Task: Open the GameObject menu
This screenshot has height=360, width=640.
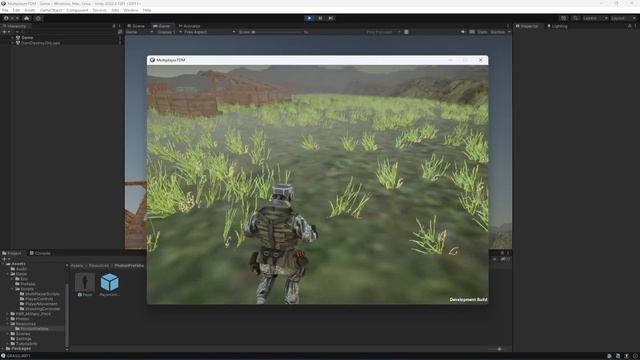Action: tap(51, 10)
